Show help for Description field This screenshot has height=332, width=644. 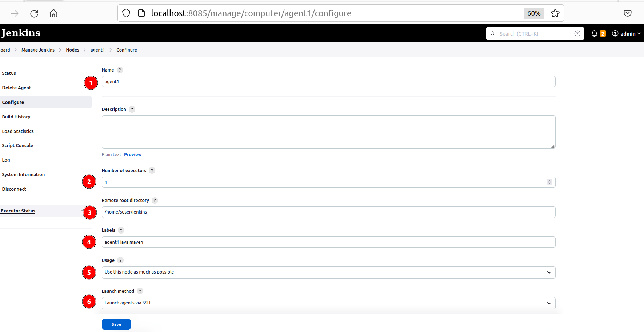(132, 109)
